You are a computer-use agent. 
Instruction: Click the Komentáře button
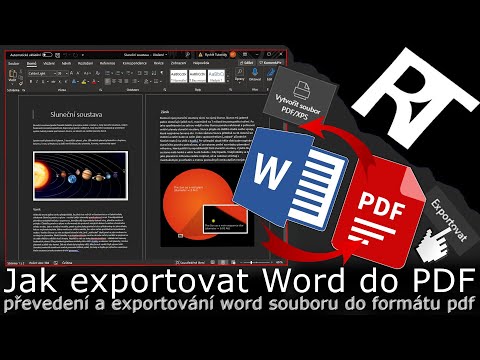coord(270,63)
